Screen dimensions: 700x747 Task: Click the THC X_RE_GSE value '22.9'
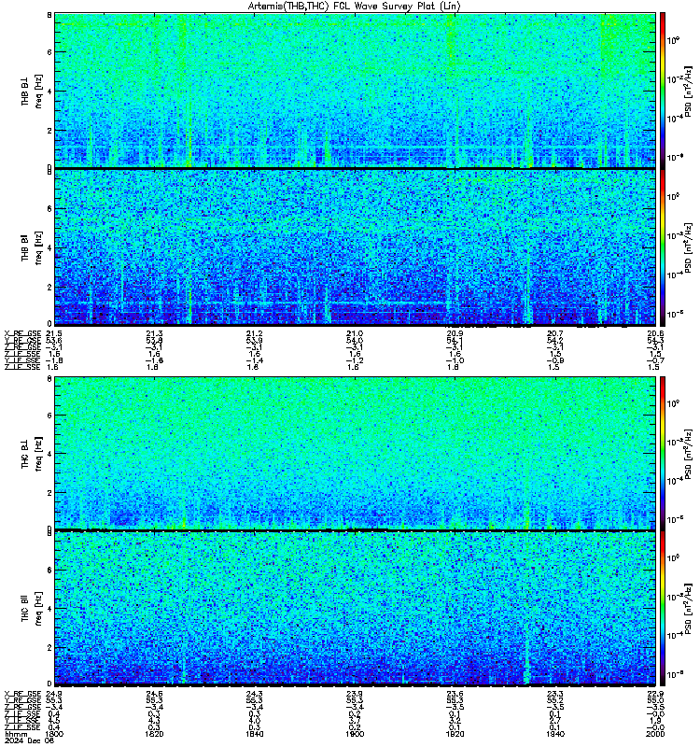pyautogui.click(x=656, y=694)
